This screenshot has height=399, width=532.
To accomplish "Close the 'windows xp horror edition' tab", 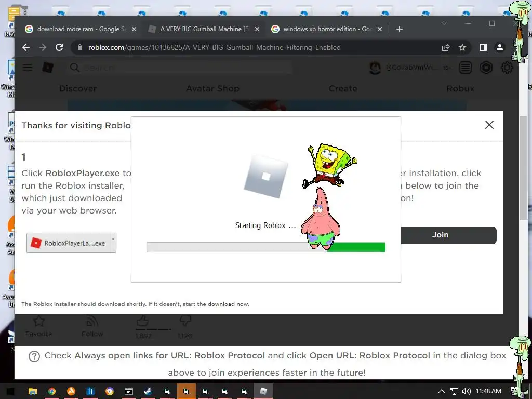I will [380, 29].
